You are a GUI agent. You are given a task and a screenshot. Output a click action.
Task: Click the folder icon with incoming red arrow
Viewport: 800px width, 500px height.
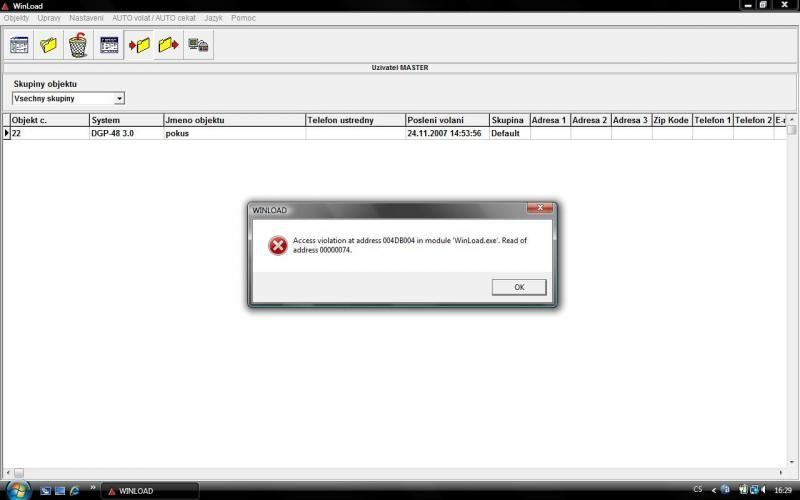point(139,45)
